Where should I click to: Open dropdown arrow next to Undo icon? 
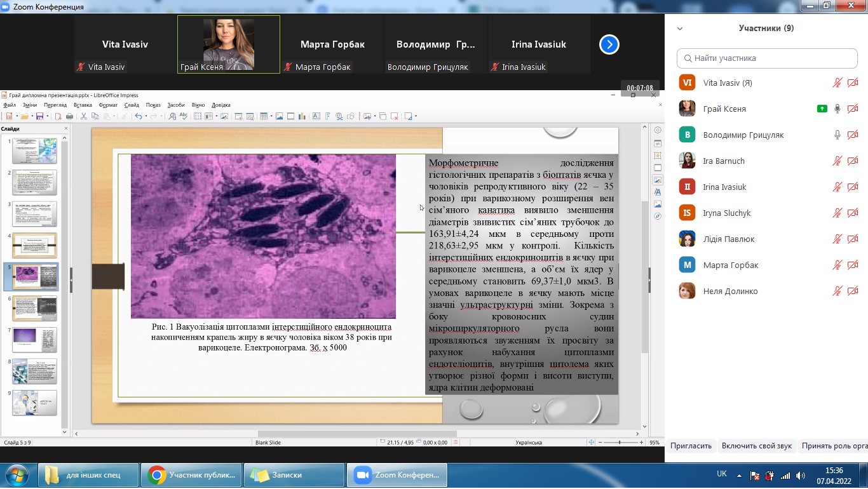[146, 116]
